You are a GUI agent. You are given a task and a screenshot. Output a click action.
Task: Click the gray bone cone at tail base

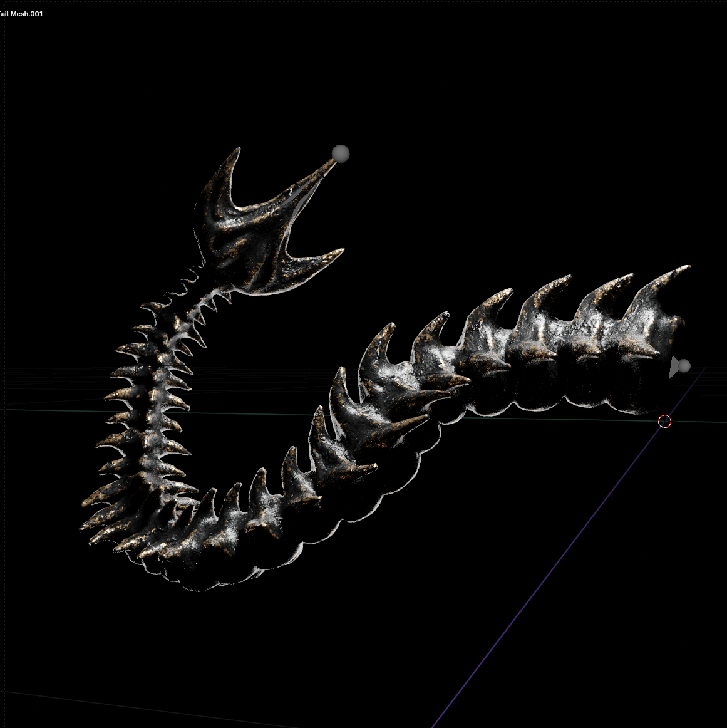coord(674,368)
